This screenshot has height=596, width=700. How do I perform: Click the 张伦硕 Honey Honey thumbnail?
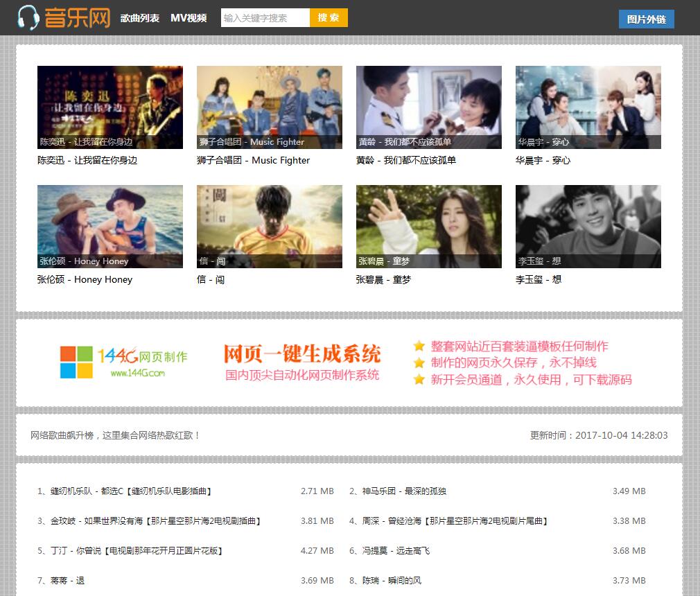point(110,227)
